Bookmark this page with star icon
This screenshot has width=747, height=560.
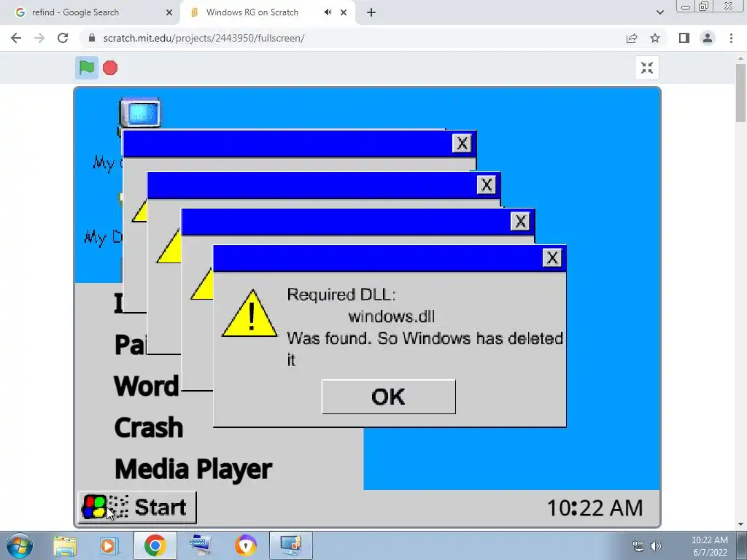click(x=655, y=38)
